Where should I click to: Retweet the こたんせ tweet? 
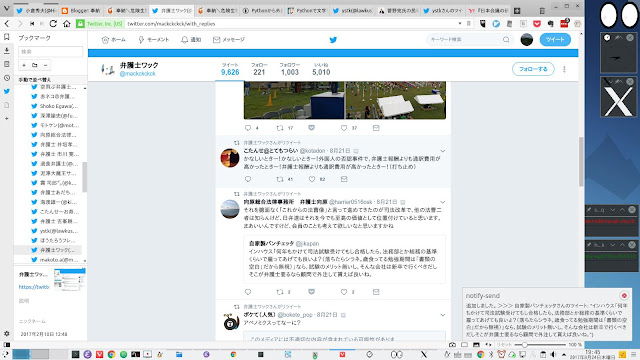point(280,179)
